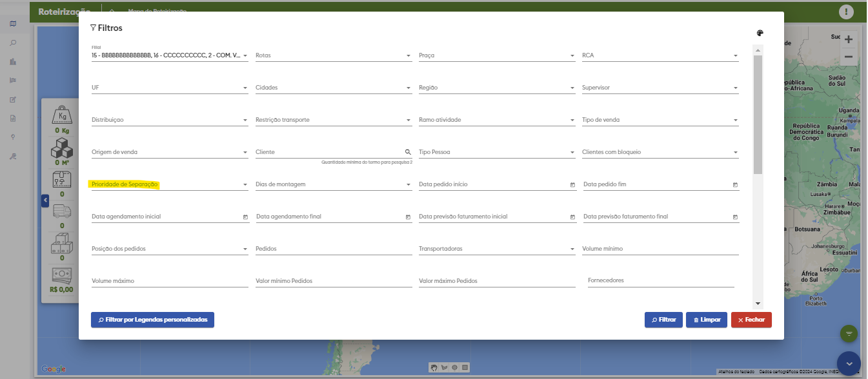Open the edit note icon in sidebar
868x379 pixels.
coord(13,100)
